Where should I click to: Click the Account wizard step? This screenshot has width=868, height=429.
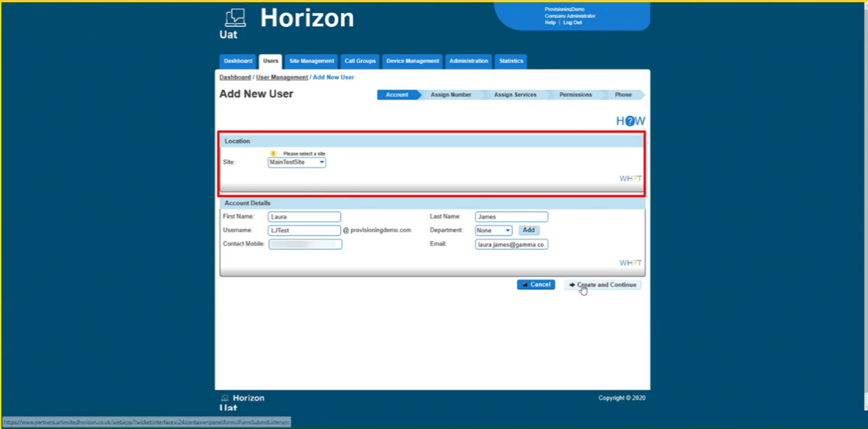pyautogui.click(x=397, y=95)
